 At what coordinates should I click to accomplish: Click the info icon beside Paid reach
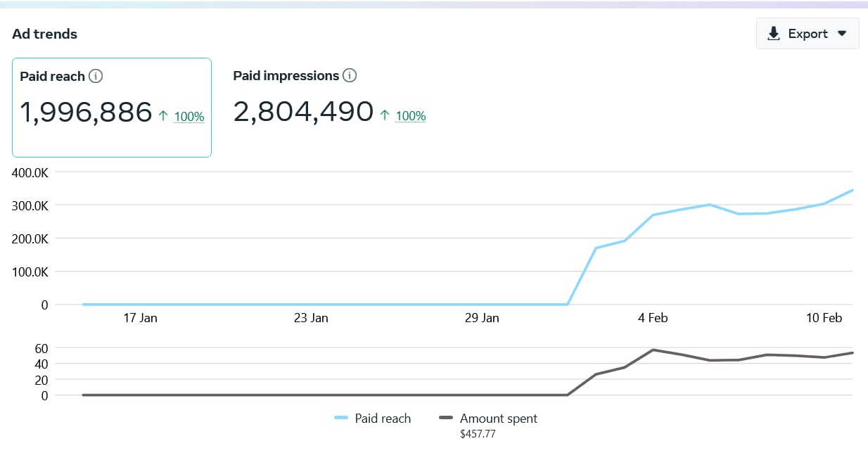point(96,76)
